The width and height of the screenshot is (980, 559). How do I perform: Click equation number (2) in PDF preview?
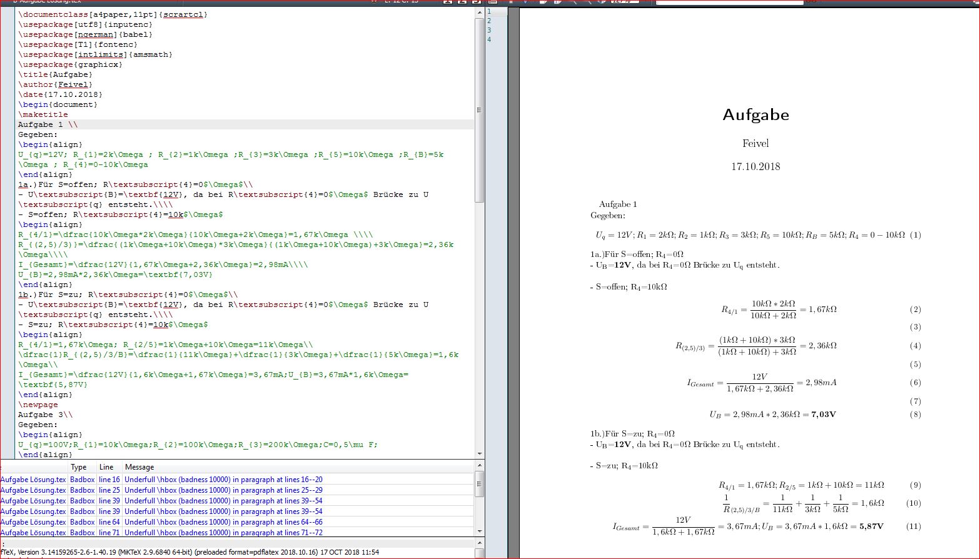(916, 309)
